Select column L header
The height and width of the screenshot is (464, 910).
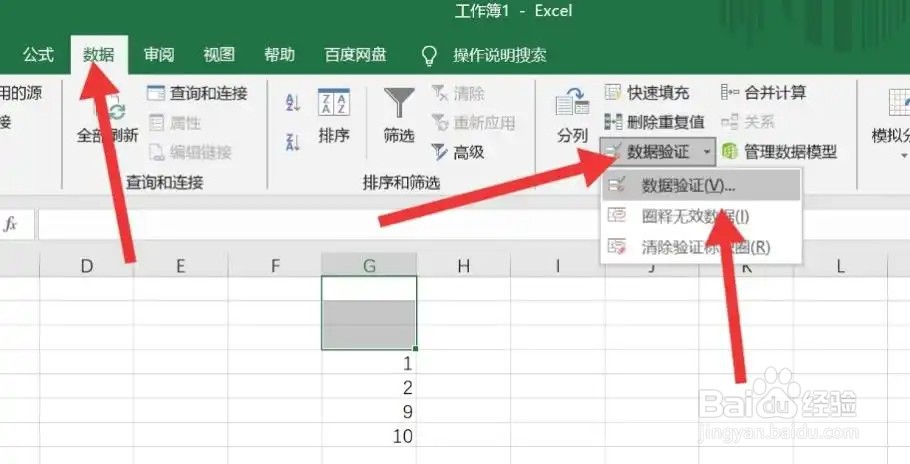[840, 266]
